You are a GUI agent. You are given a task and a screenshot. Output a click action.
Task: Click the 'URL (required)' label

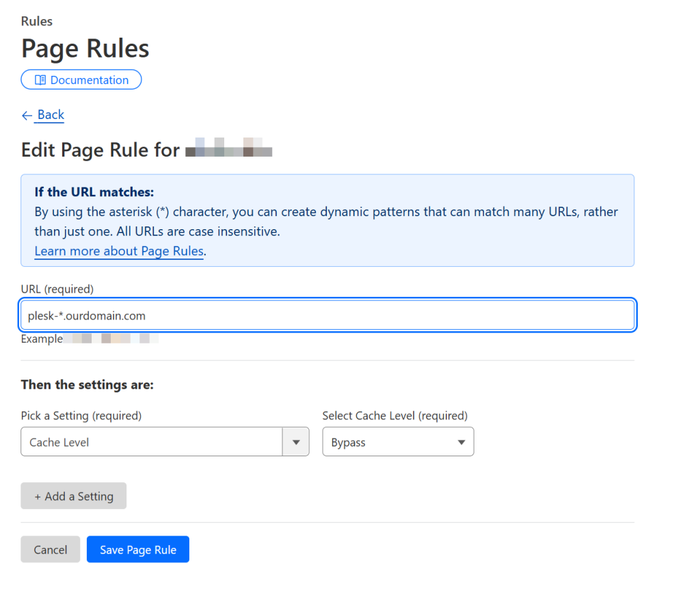click(57, 289)
